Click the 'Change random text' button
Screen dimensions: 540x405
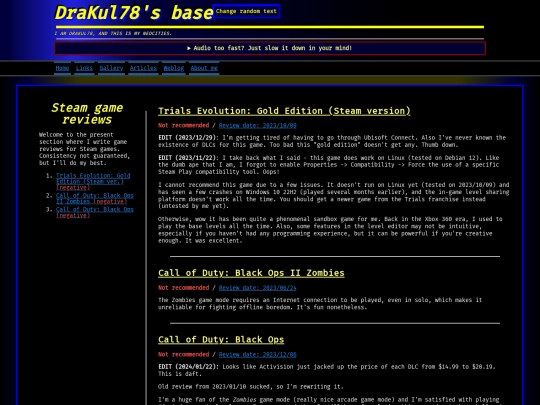pos(246,11)
